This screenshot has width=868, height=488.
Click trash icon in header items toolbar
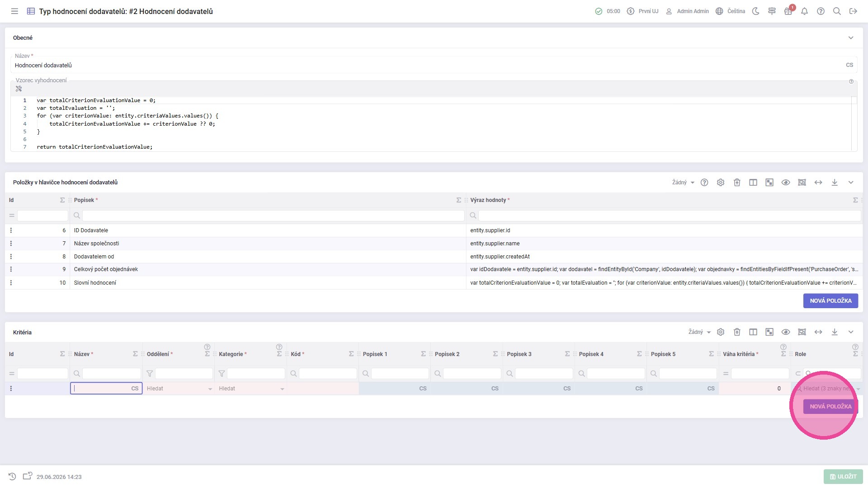[x=737, y=183]
